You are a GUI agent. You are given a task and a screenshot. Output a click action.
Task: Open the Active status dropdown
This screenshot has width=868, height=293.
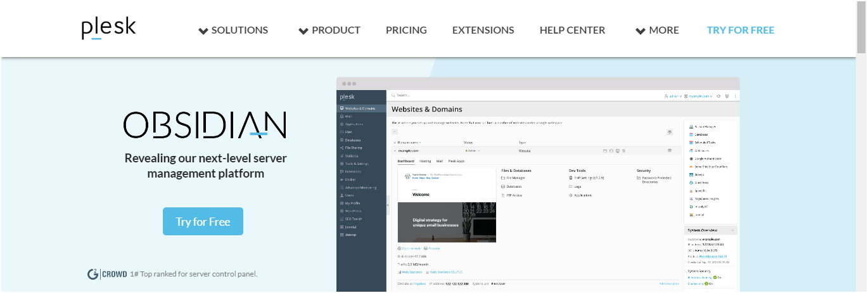472,151
